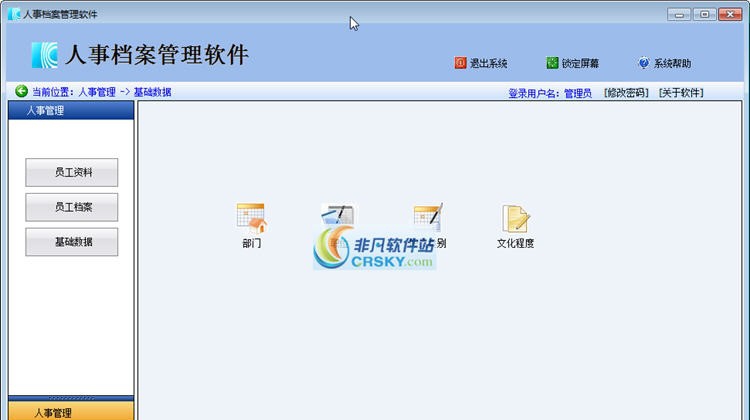Close the 人事档案管理软件 window
This screenshot has width=750, height=420.
[x=730, y=14]
